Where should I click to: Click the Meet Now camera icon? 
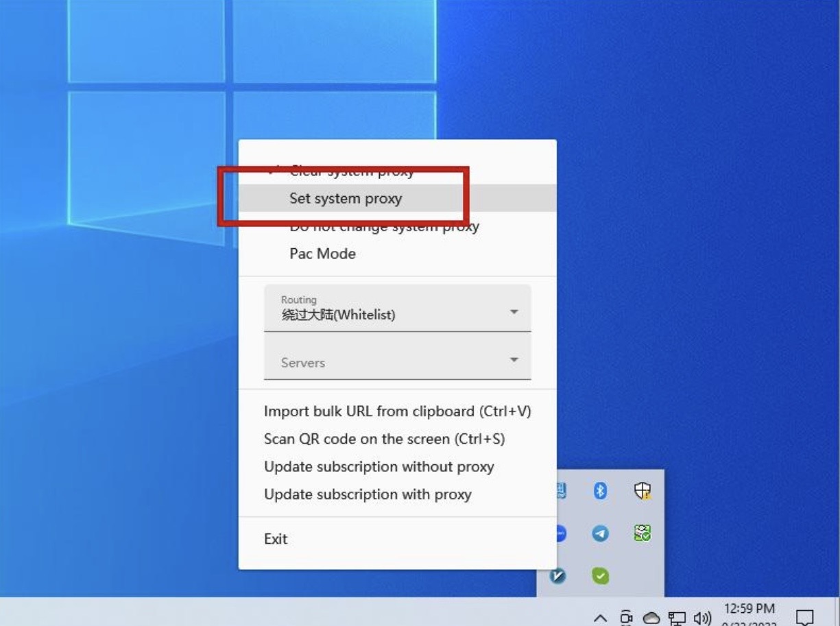pos(625,617)
